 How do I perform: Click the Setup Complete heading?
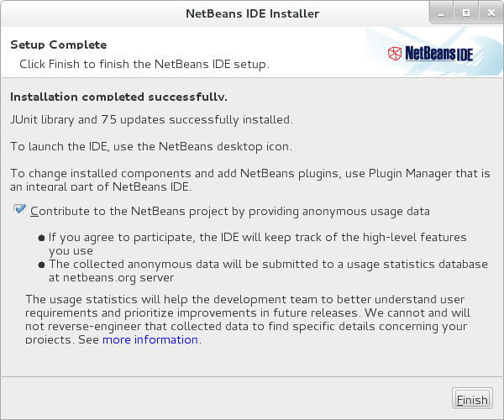pyautogui.click(x=58, y=45)
